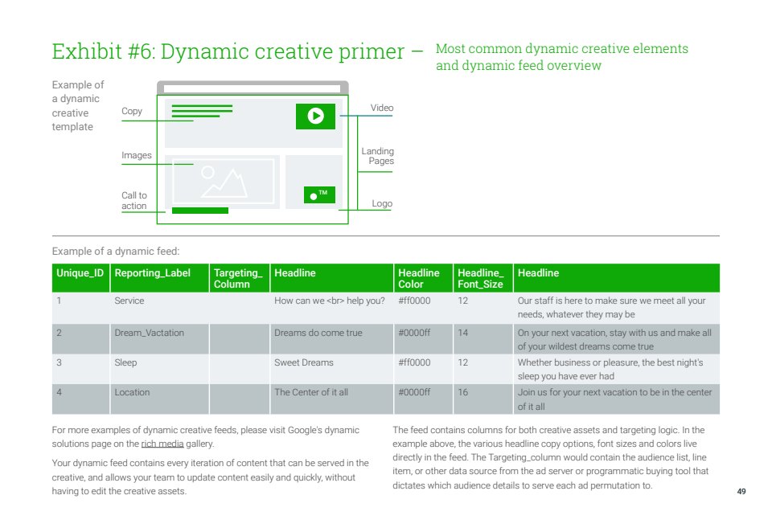Click the Video label in the diagram

[382, 108]
